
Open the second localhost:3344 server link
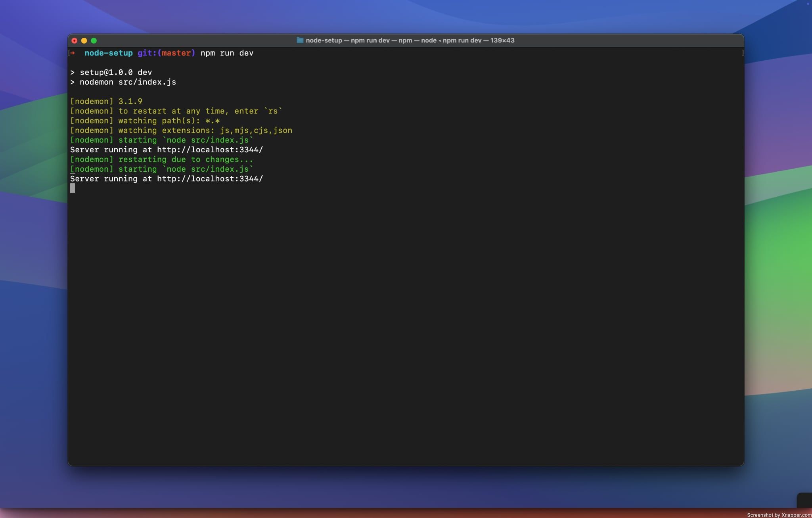tap(209, 178)
